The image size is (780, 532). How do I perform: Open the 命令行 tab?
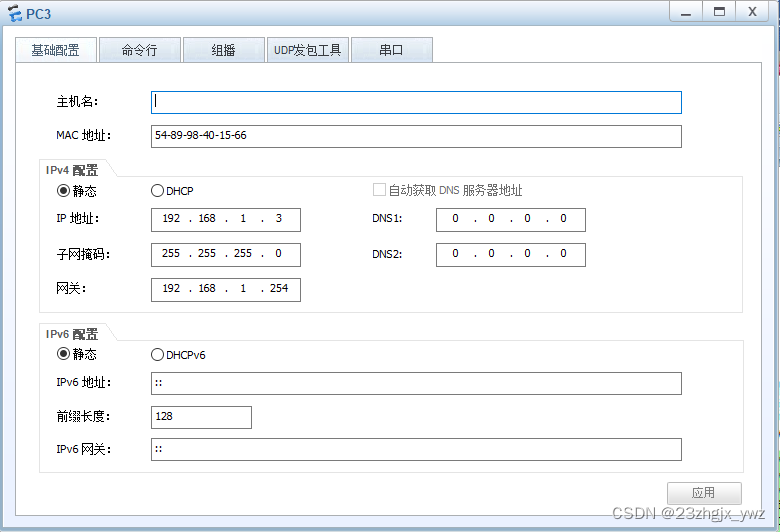140,50
